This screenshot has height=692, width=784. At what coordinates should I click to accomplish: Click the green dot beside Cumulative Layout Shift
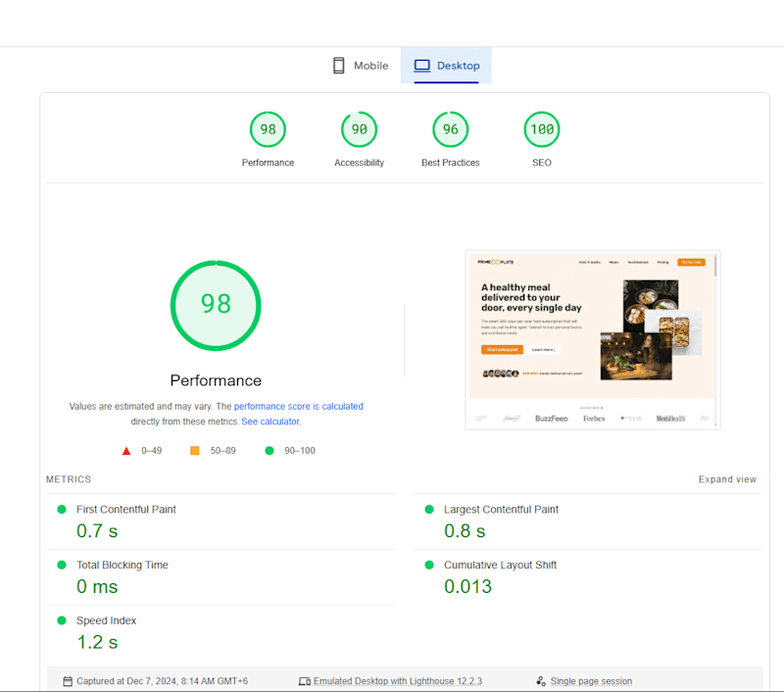coord(429,565)
